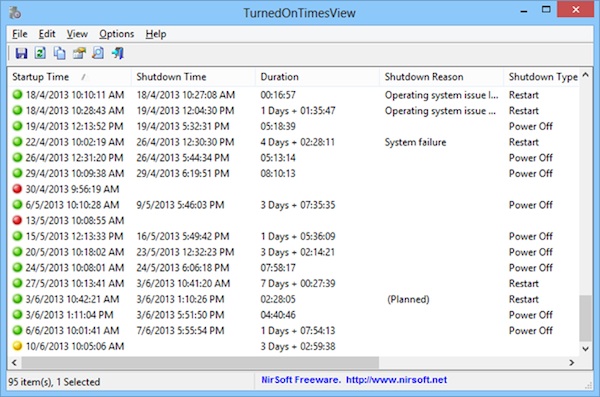This screenshot has height=397, width=600.
Task: Sort by the Duration column header
Action: (x=317, y=77)
